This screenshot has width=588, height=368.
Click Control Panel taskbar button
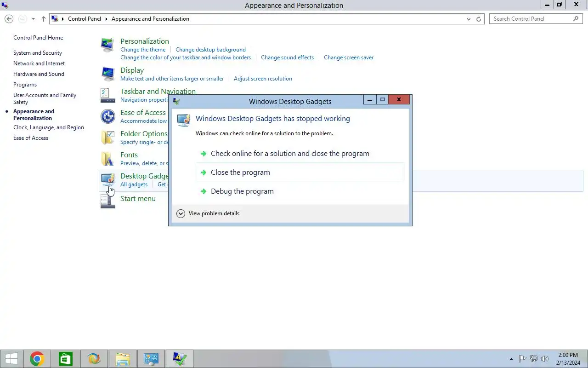point(151,359)
